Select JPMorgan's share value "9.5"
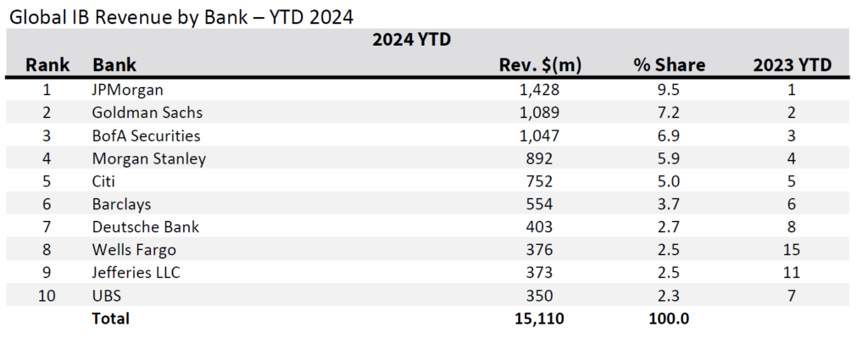This screenshot has height=344, width=868. pyautogui.click(x=670, y=90)
